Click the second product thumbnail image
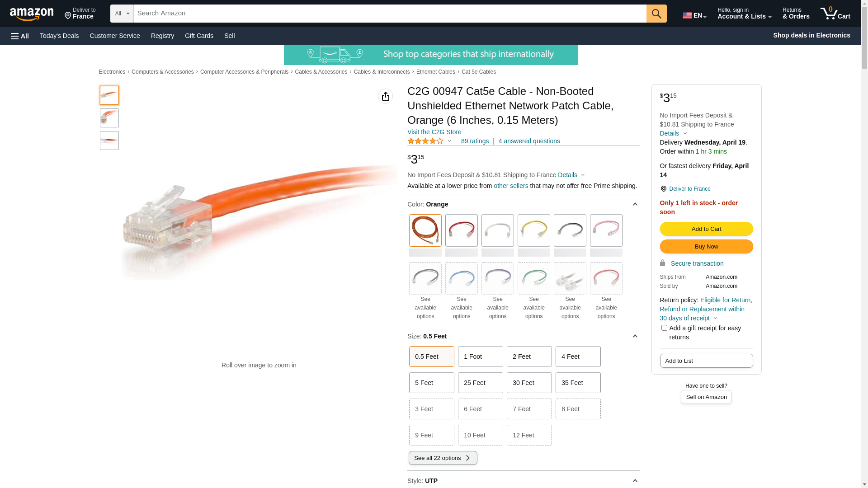The width and height of the screenshot is (868, 488). point(109,118)
